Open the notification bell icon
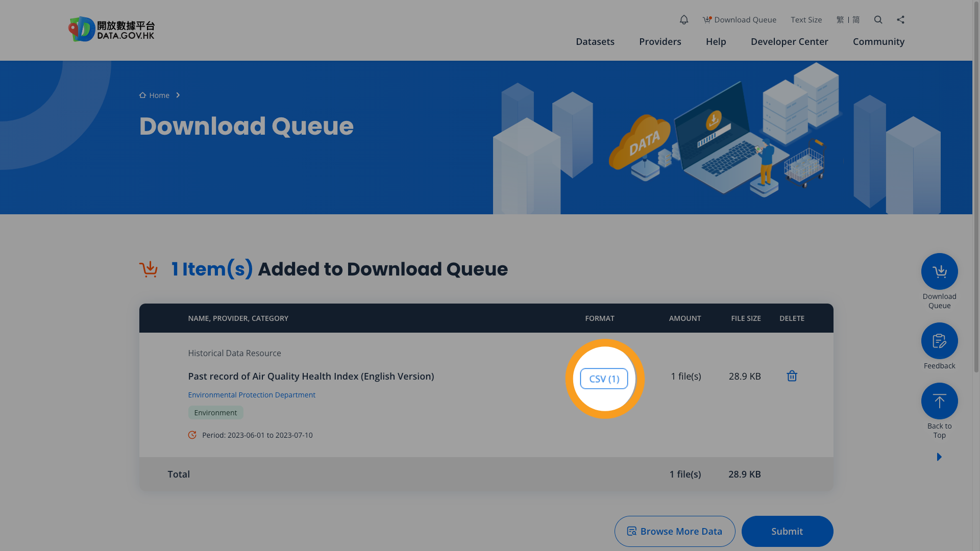Viewport: 980px width, 551px height. click(x=683, y=19)
